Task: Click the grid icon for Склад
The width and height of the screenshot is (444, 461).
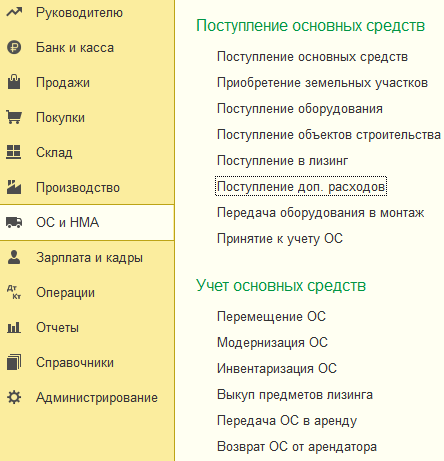Action: (x=14, y=152)
